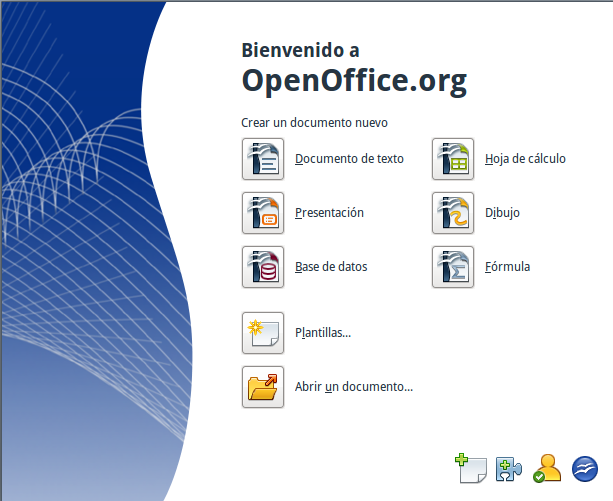This screenshot has width=613, height=501.
Task: Open the Presentación icon button
Action: click(263, 213)
